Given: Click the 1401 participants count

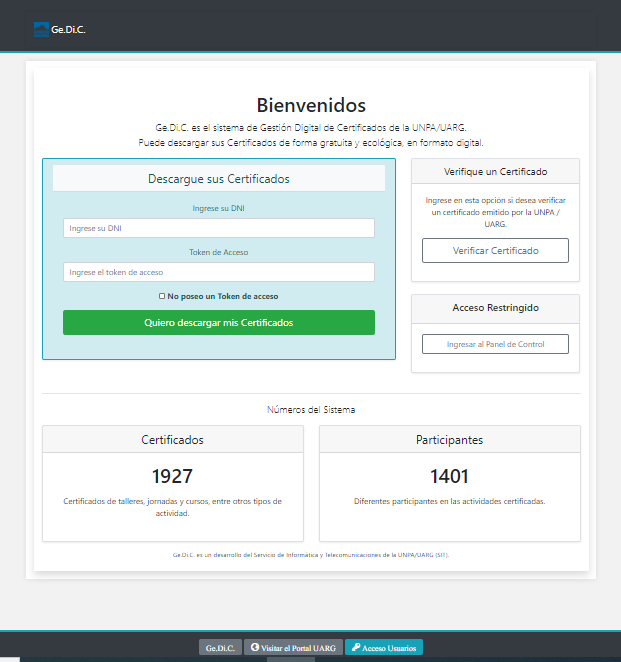Looking at the screenshot, I should click(x=449, y=476).
